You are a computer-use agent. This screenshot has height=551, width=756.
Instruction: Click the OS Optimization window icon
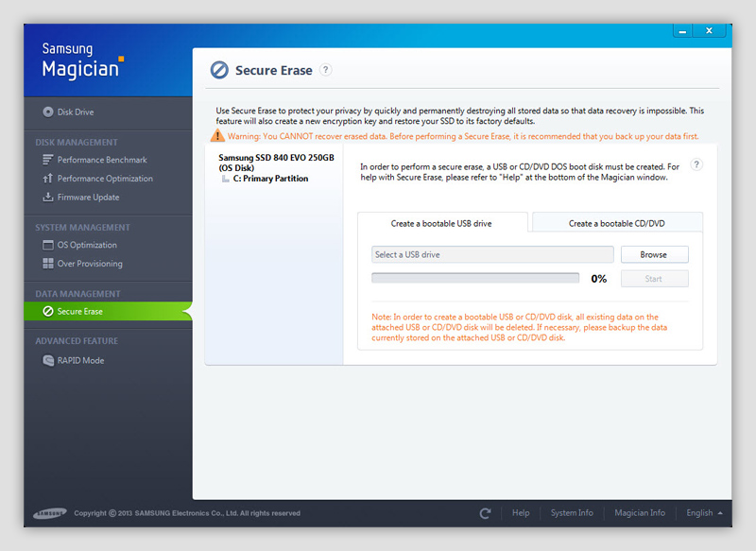(x=48, y=245)
